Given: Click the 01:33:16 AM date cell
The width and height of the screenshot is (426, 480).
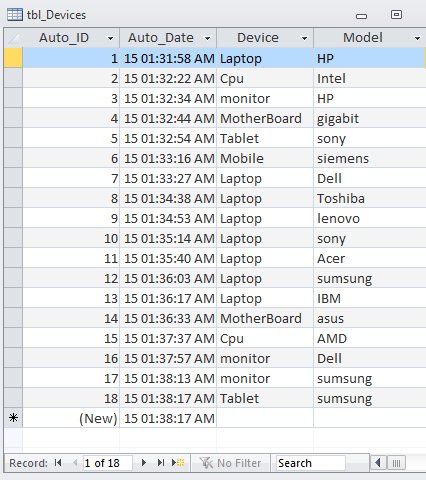Looking at the screenshot, I should click(168, 158).
